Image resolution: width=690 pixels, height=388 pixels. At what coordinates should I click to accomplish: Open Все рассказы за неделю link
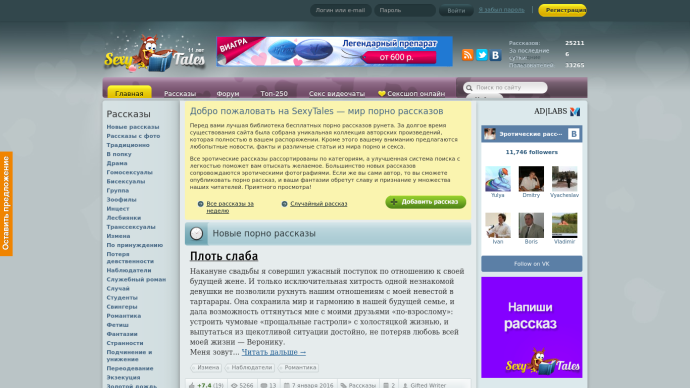tap(230, 207)
